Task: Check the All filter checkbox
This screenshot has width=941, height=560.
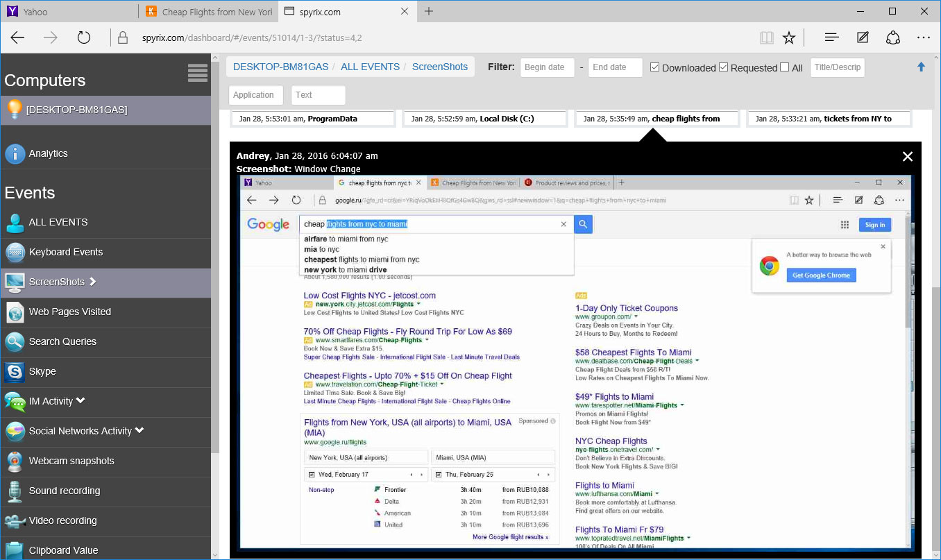Action: [785, 67]
